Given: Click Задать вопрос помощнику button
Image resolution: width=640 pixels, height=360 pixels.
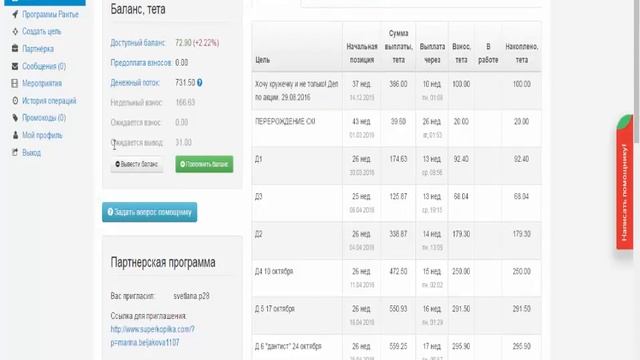Looking at the screenshot, I should (149, 212).
